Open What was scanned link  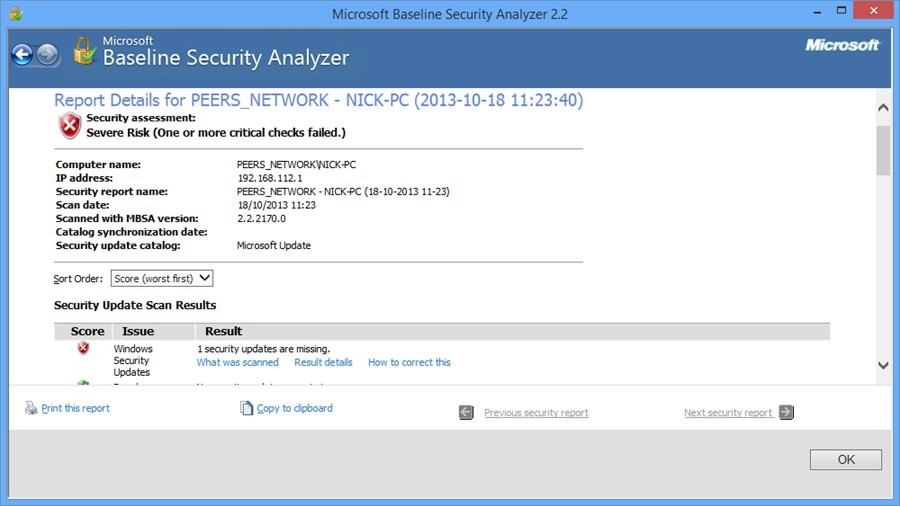tap(238, 363)
